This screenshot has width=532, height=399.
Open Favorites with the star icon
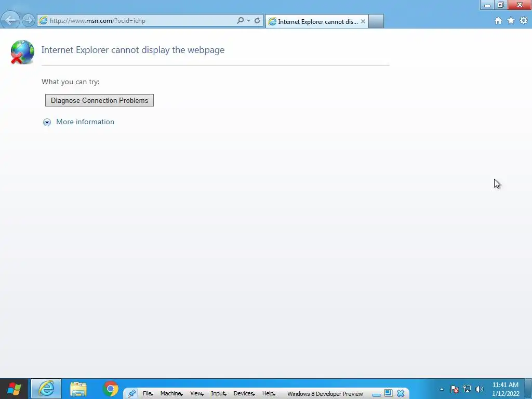pyautogui.click(x=511, y=21)
